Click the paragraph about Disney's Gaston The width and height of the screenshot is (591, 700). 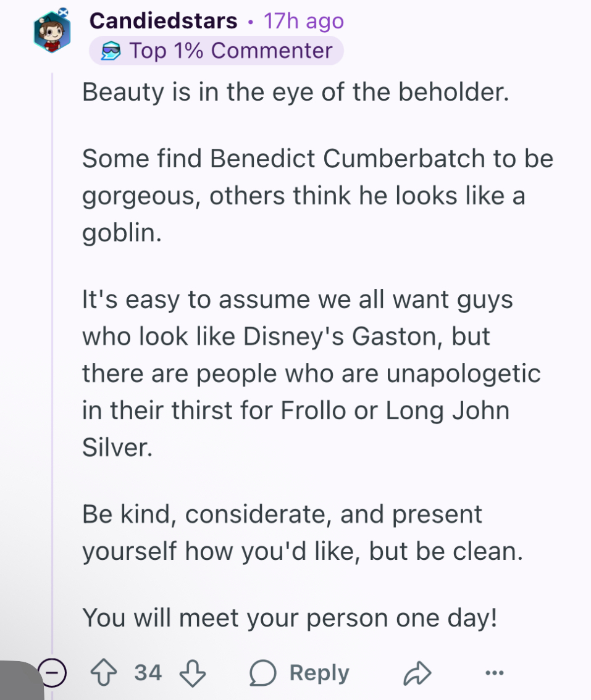pyautogui.click(x=311, y=373)
